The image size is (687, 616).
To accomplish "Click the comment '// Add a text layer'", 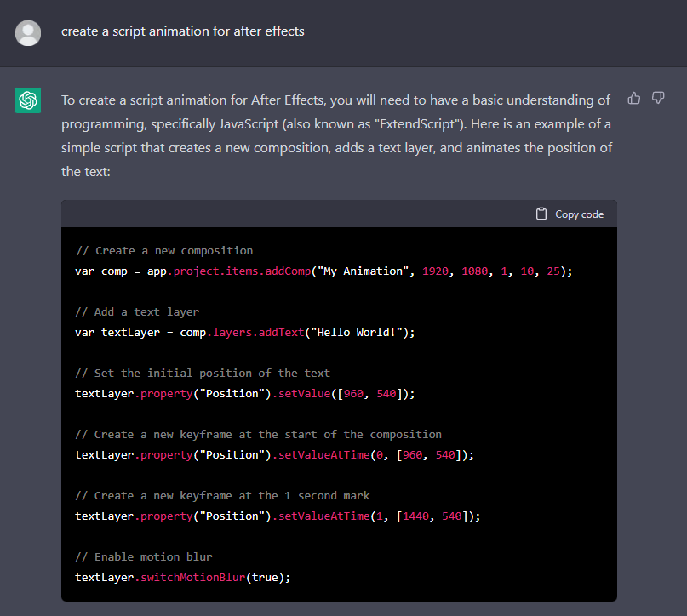I will [137, 312].
